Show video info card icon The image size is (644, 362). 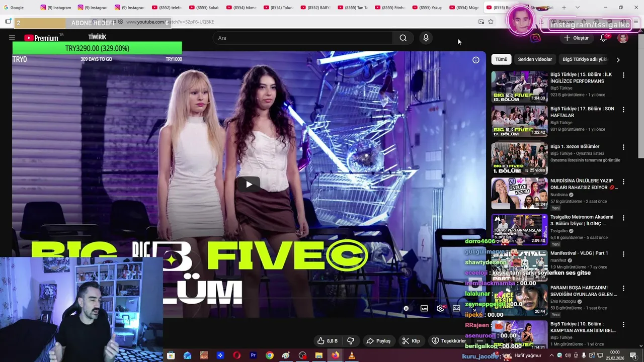pos(475,60)
